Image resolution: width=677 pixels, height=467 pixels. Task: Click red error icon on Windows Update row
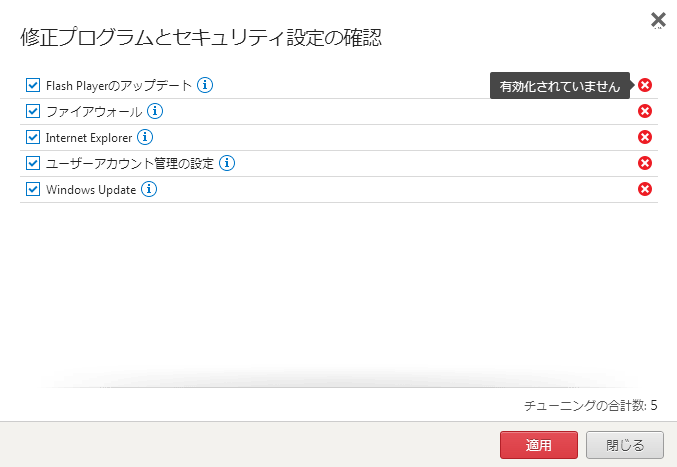(x=645, y=189)
